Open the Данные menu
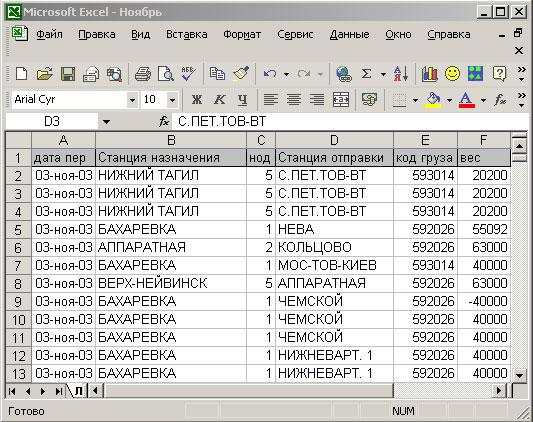The image size is (533, 422). (x=349, y=34)
